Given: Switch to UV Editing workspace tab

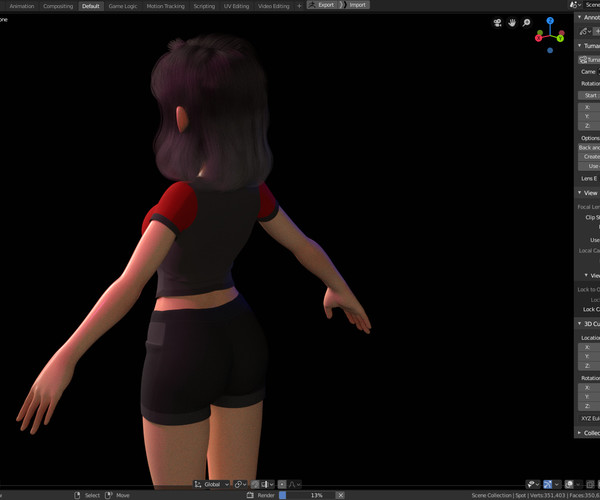Looking at the screenshot, I should [x=236, y=6].
